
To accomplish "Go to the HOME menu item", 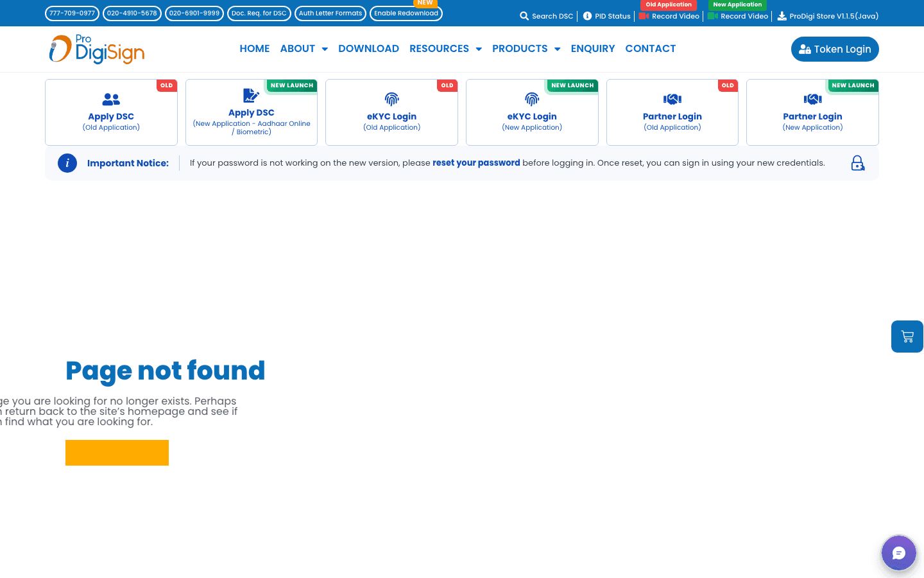I will pyautogui.click(x=255, y=49).
